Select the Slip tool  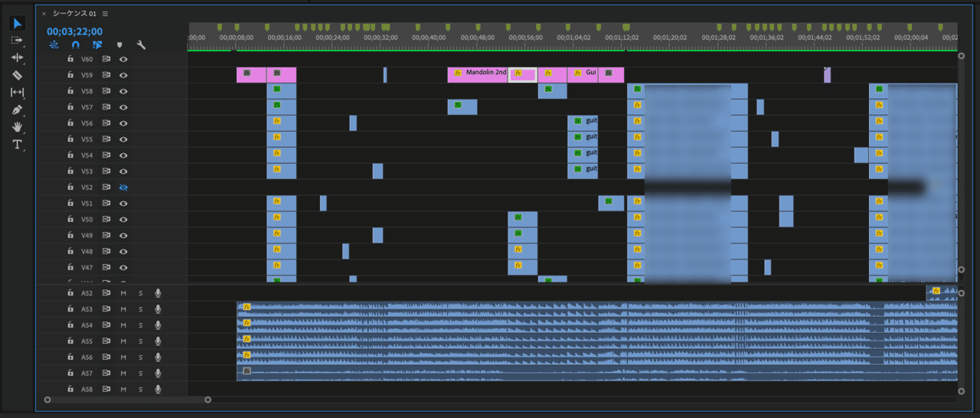pos(17,93)
